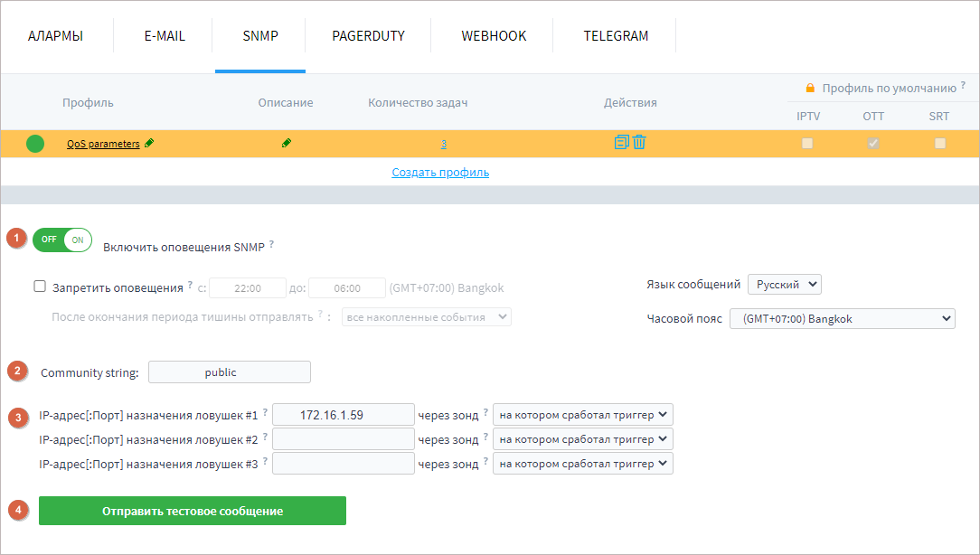Screen dimensions: 980x555
Task: Copy the QoS parameters profile
Action: [x=621, y=142]
